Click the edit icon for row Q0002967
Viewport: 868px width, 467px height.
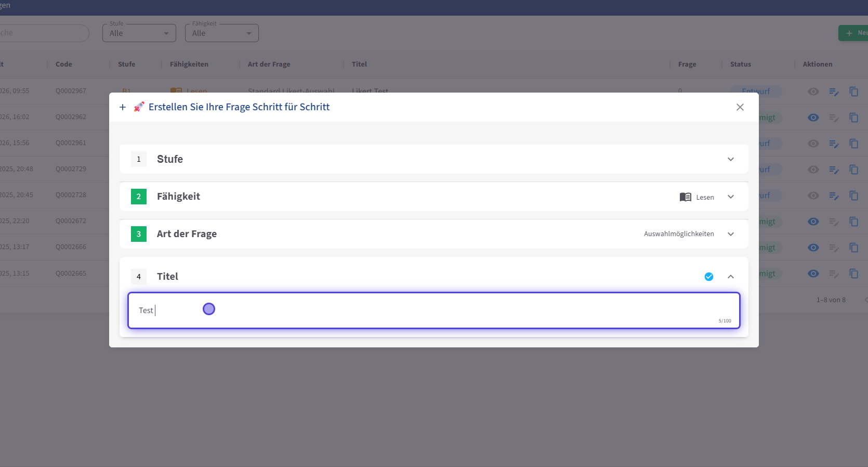pos(834,92)
